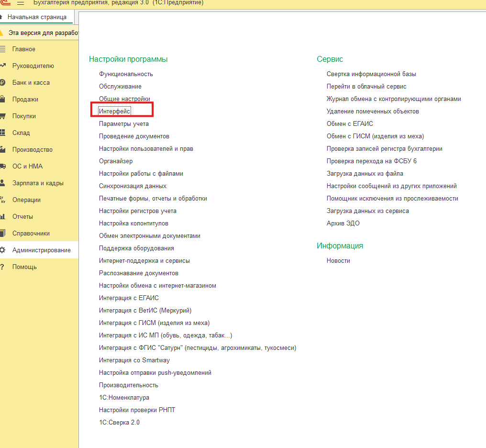This screenshot has width=486, height=448.
Task: Click the bar chart icon for Отчеты
Action: click(2, 216)
